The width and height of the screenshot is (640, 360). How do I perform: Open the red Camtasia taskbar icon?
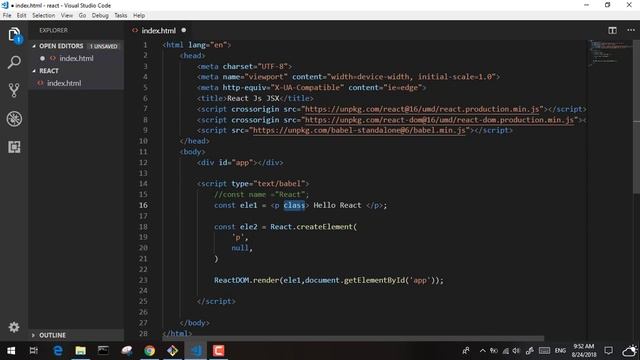(219, 351)
